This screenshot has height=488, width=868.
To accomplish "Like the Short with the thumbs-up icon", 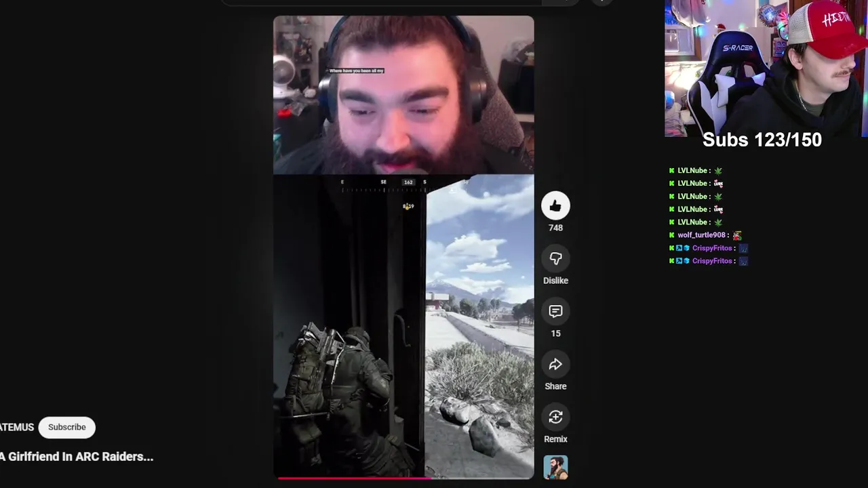I will (x=555, y=205).
